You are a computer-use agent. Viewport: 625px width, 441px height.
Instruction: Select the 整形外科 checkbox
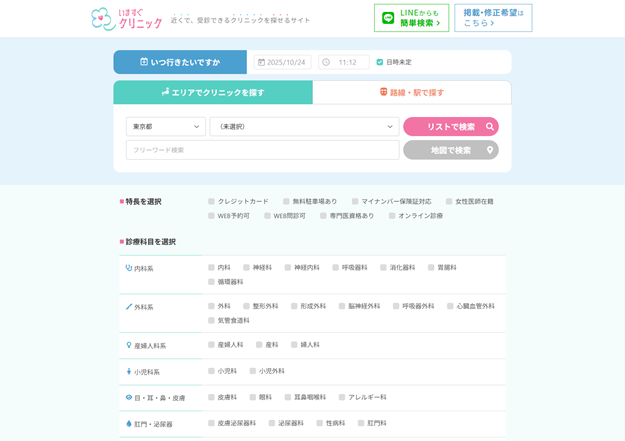[246, 306]
